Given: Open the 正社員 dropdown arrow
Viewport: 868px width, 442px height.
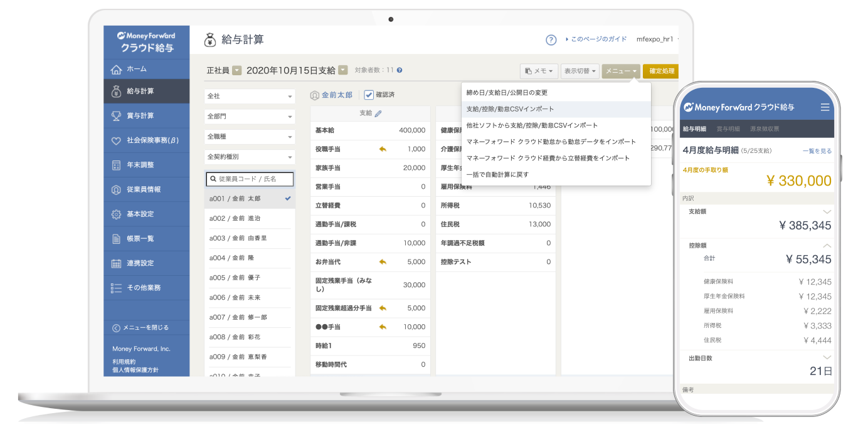Looking at the screenshot, I should coord(236,70).
